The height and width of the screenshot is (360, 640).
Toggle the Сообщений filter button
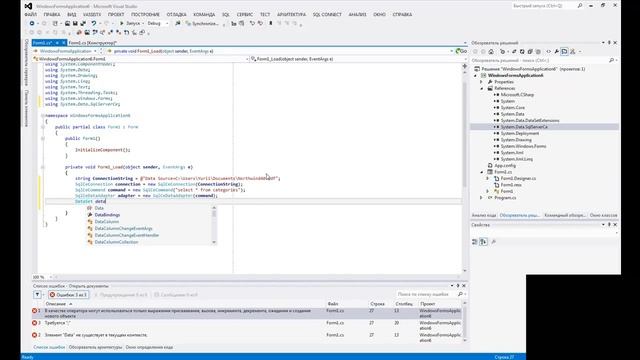point(176,295)
